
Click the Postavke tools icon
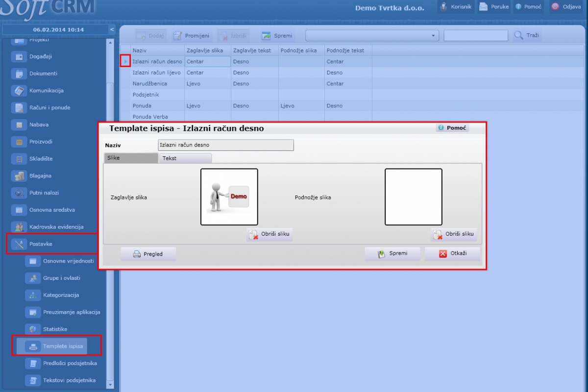pyautogui.click(x=20, y=244)
